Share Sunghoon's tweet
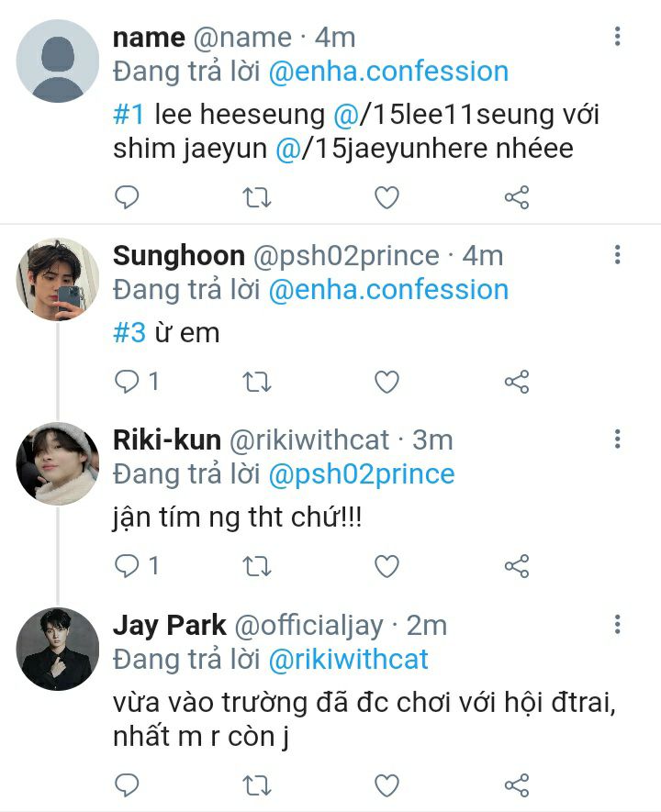Image resolution: width=661 pixels, height=812 pixels. 517,382
